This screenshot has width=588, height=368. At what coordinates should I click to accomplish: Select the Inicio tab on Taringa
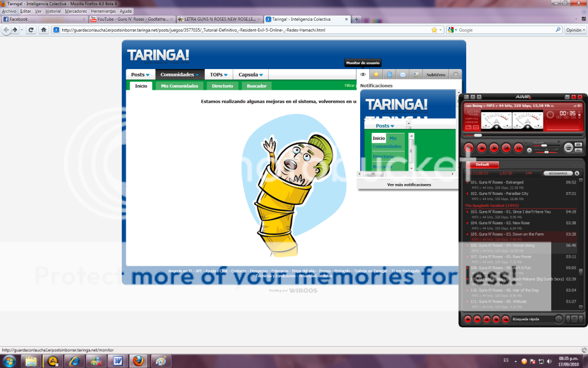141,86
